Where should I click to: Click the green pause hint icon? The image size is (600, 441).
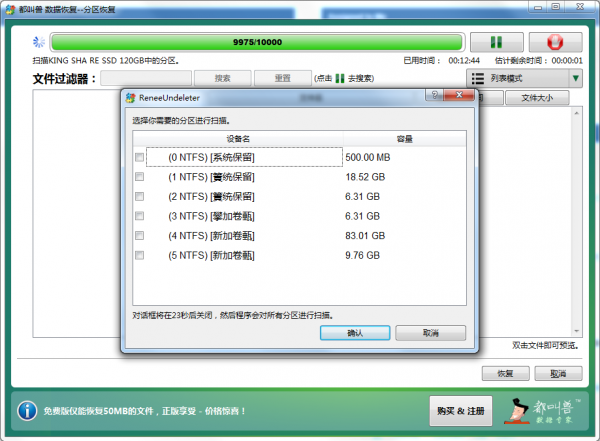click(339, 78)
